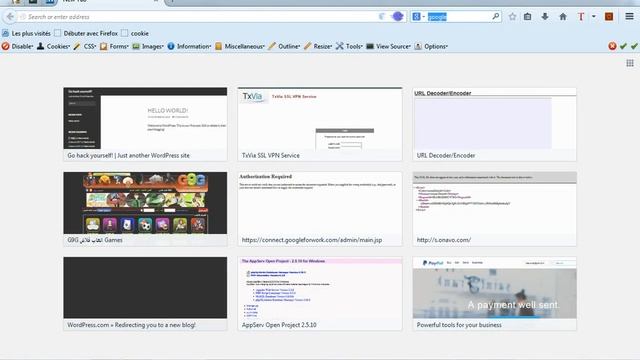Open the Resize developer menu
Viewport: 640px width, 360px height.
click(318, 47)
